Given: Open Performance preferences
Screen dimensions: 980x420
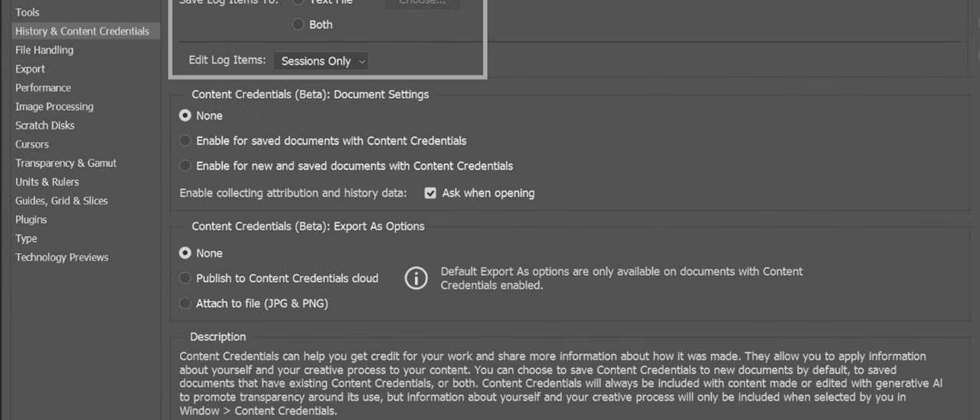Looking at the screenshot, I should pos(43,87).
